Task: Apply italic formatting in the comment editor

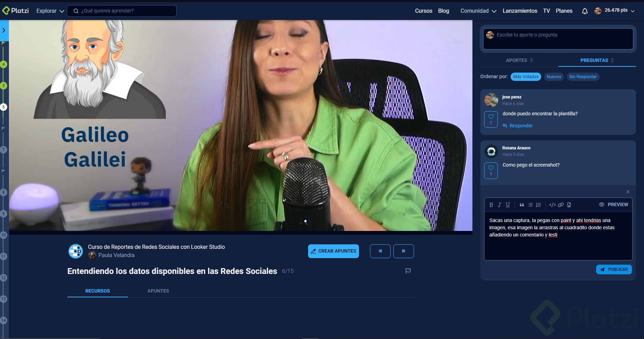Action: coord(499,204)
